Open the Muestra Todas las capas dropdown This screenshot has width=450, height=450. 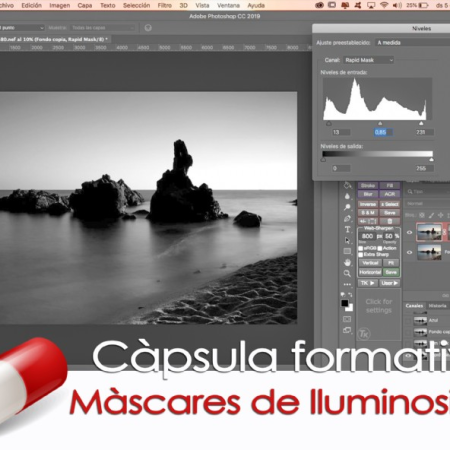(x=102, y=28)
